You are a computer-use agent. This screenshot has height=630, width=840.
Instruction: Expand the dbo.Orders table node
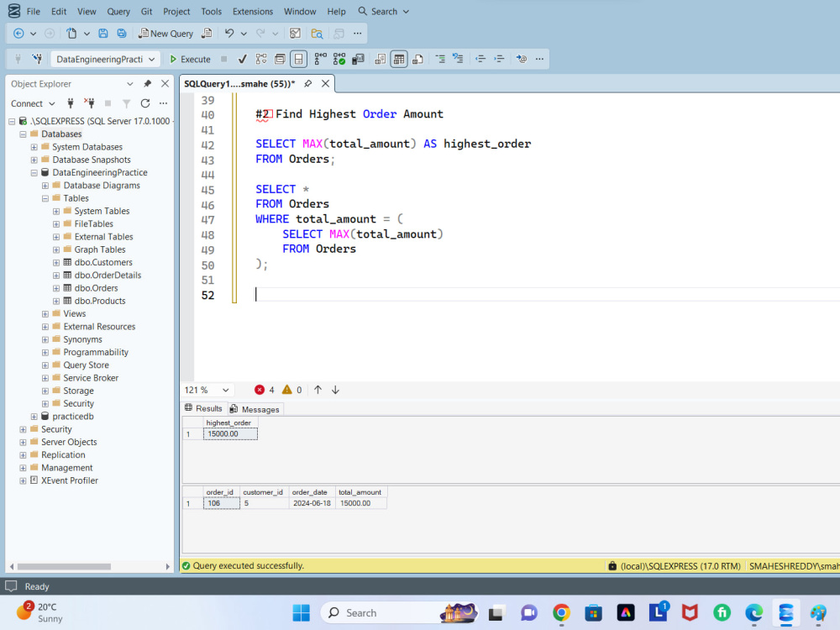point(56,288)
